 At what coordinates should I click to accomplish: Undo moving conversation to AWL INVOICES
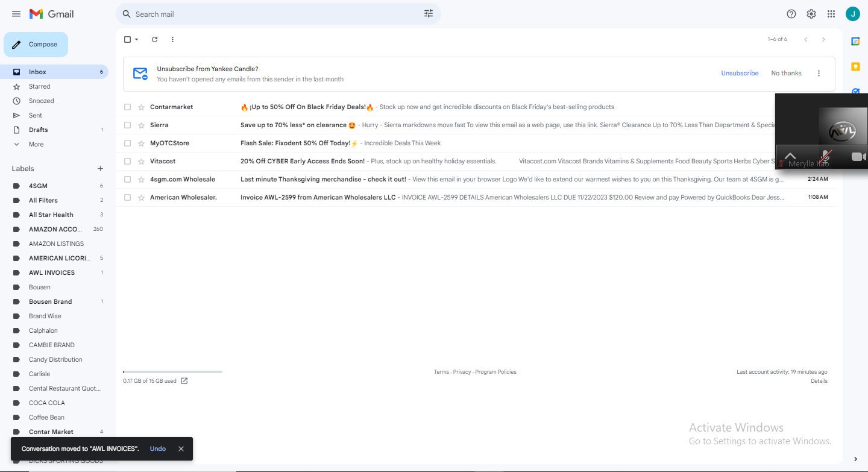click(157, 448)
